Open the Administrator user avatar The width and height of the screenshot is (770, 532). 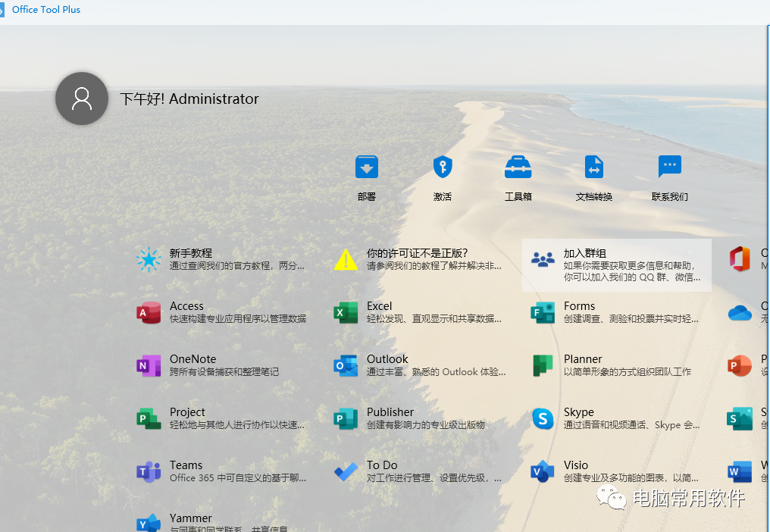(82, 99)
